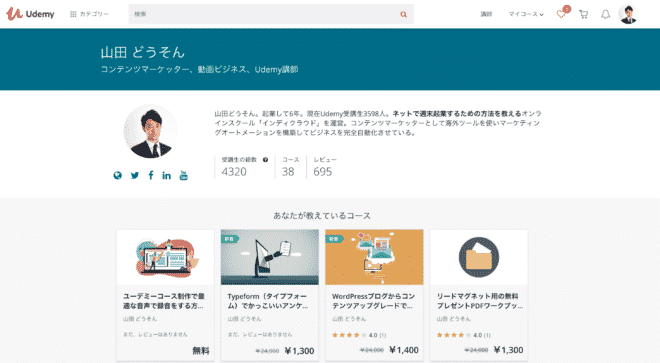Click the search magnifier icon
Screen dimensions: 660x363
point(404,14)
